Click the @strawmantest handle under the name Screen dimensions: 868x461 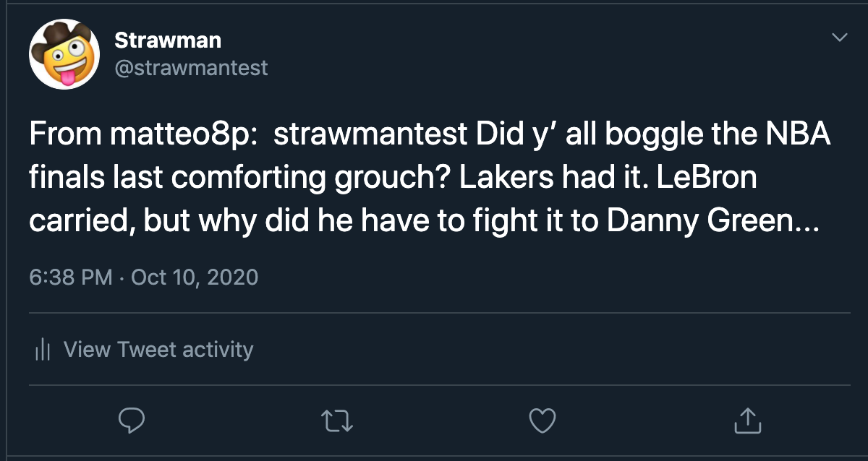pos(191,68)
